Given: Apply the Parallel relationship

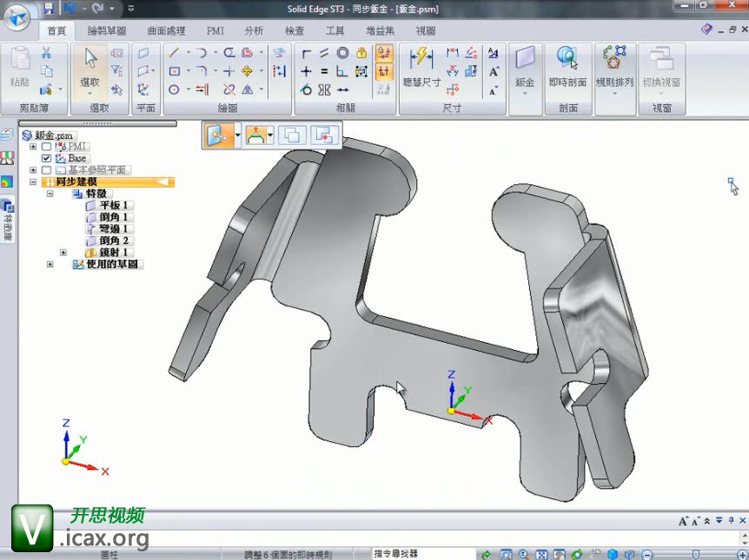Looking at the screenshot, I should (324, 53).
